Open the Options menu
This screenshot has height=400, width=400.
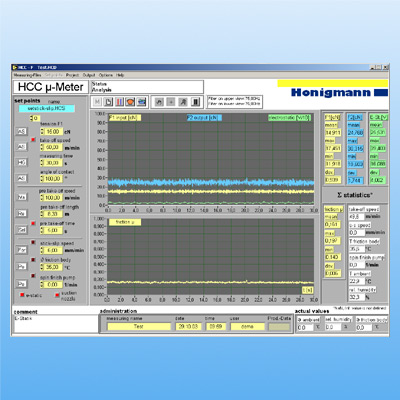coord(105,75)
